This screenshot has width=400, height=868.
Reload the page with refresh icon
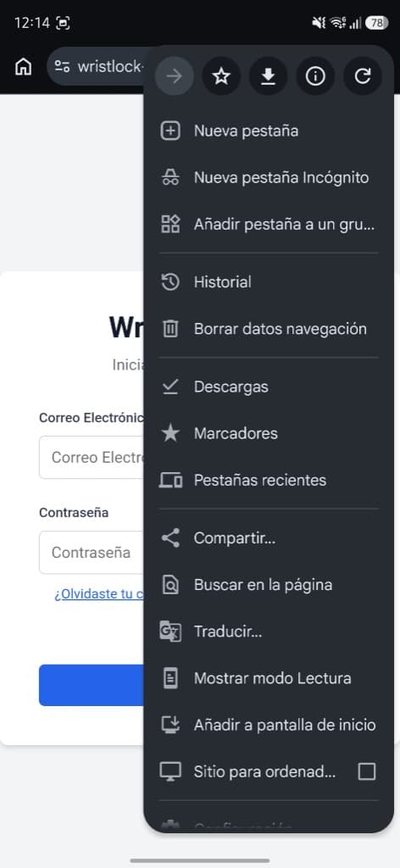(363, 75)
